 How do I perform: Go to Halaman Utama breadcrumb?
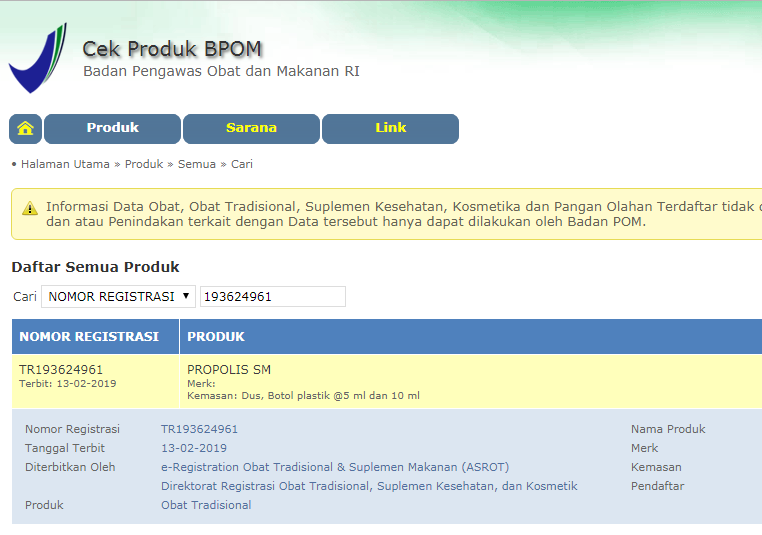tap(65, 164)
